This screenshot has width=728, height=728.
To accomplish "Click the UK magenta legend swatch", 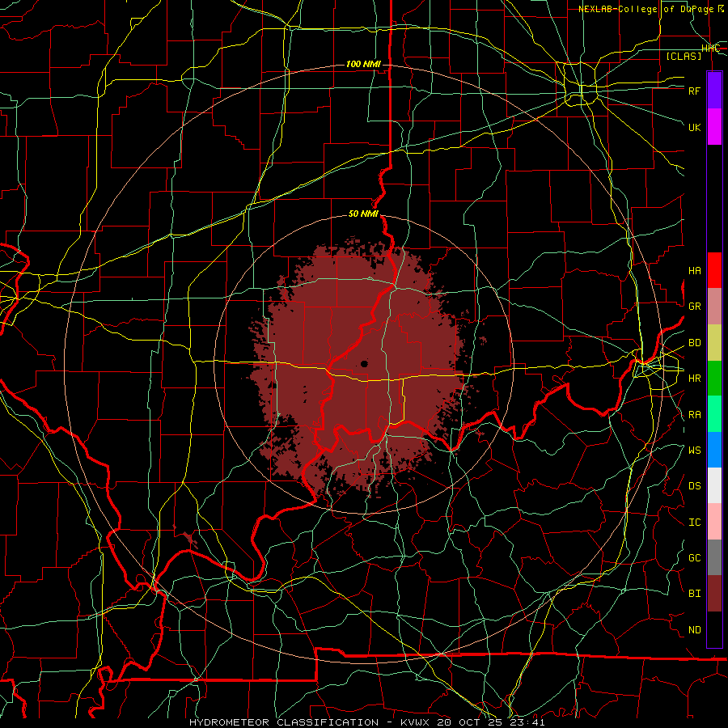I will pyautogui.click(x=714, y=127).
